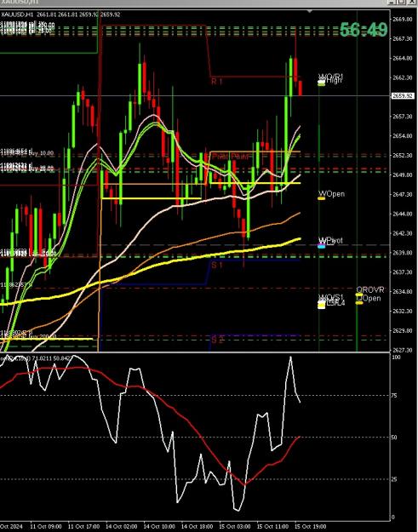Click the latest red candle near 2660
Screen dimensions: 418x532
click(x=301, y=89)
